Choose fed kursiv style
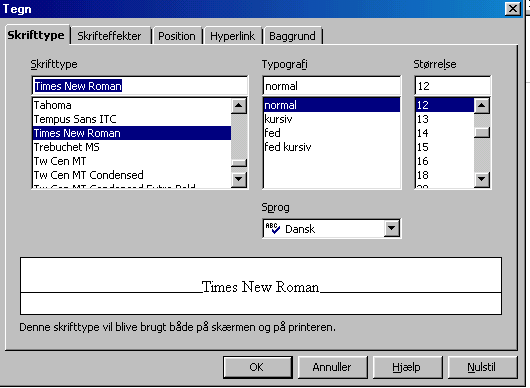This screenshot has height=388, width=530. [332, 147]
